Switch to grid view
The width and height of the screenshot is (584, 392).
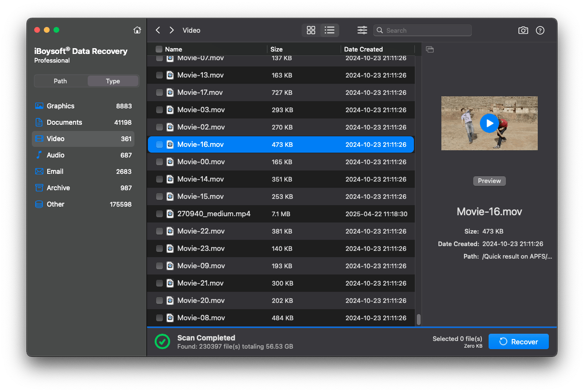point(311,30)
